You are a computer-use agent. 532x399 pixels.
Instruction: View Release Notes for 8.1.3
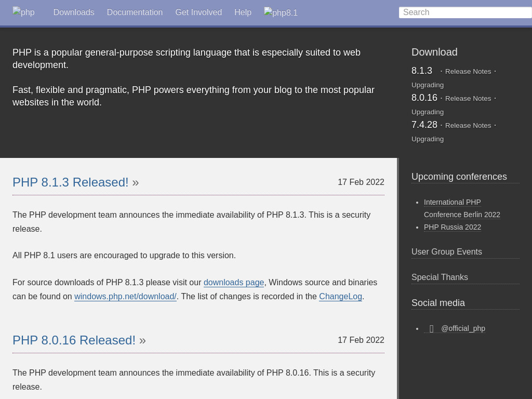[x=468, y=72]
